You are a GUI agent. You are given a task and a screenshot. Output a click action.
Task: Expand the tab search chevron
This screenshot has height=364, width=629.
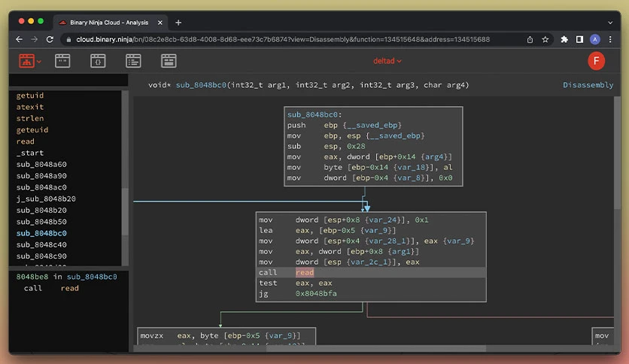click(x=610, y=23)
